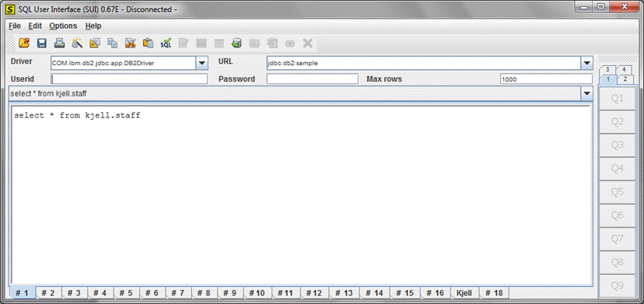
Task: Open the File menu
Action: (x=14, y=26)
